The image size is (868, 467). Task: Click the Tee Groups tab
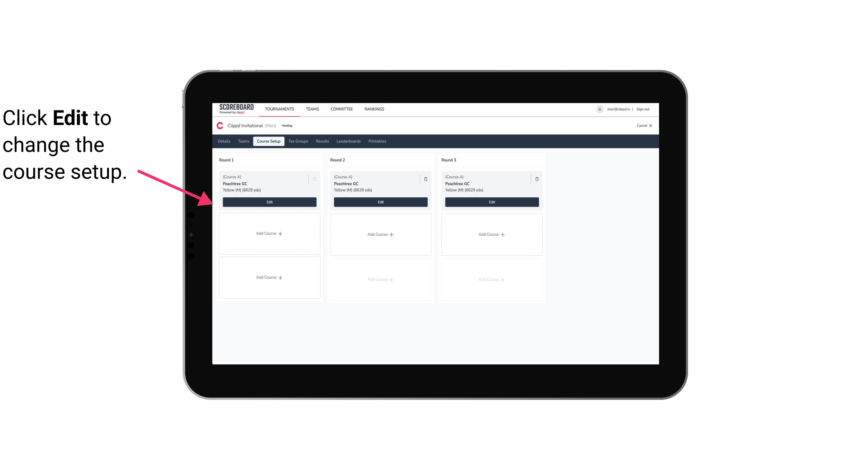[298, 141]
